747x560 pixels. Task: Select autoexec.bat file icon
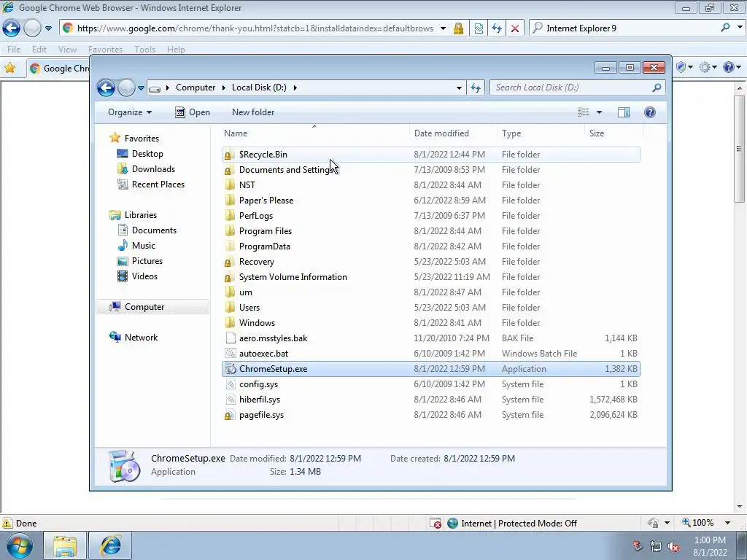[230, 354]
